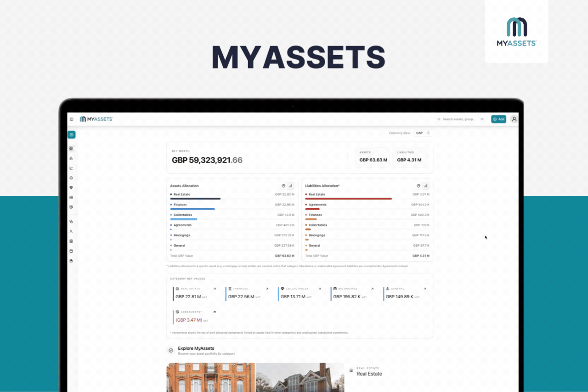
Task: Click General GBP 237.59 K asset row
Action: point(232,247)
